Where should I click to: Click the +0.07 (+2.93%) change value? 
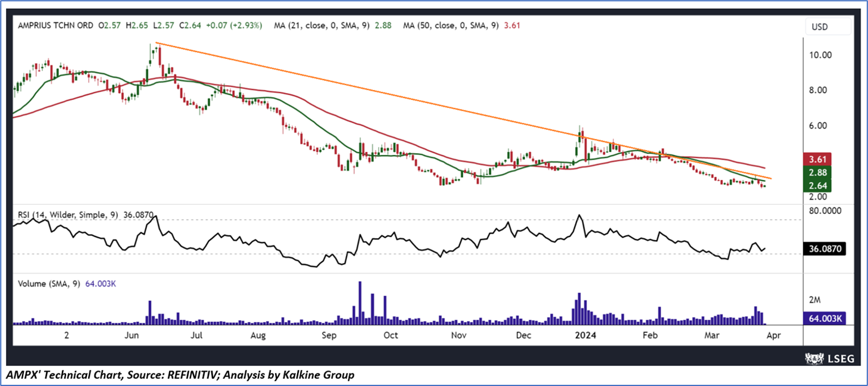[233, 26]
